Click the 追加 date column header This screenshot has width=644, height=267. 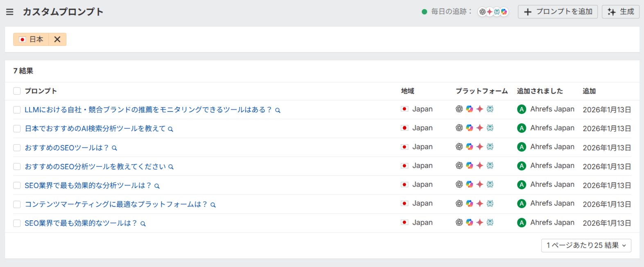pyautogui.click(x=589, y=91)
